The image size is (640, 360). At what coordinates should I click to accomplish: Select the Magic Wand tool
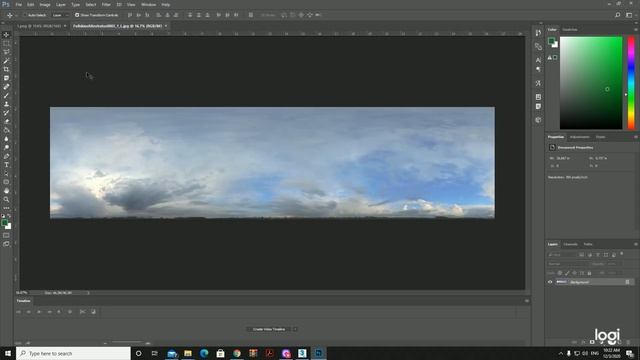[6, 60]
